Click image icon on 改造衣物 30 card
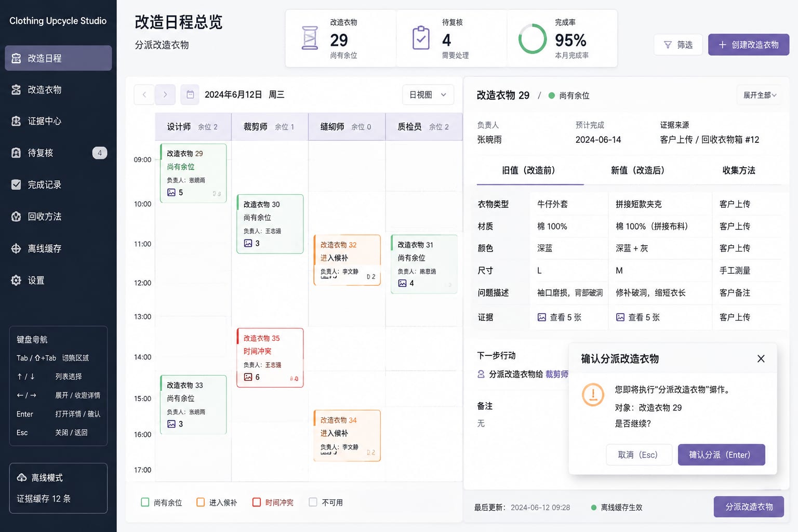 point(248,243)
